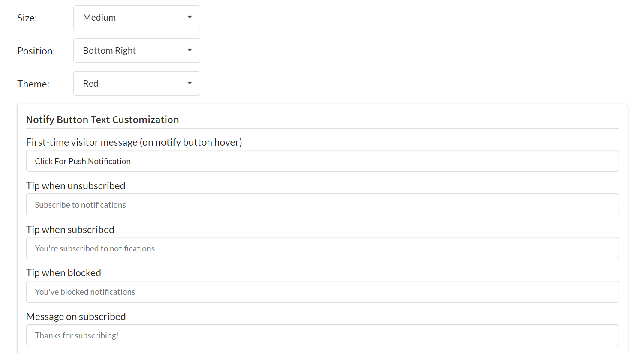
Task: Click the "Size:" label
Action: tap(27, 18)
